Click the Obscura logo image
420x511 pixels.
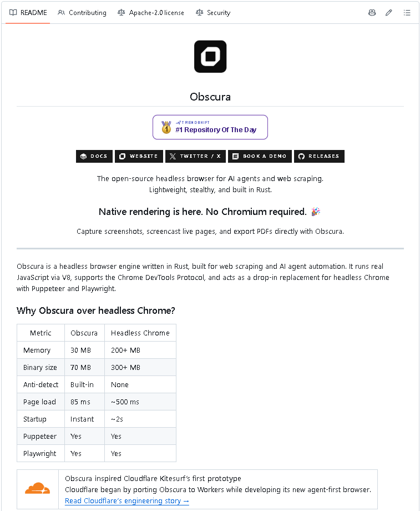pyautogui.click(x=210, y=57)
